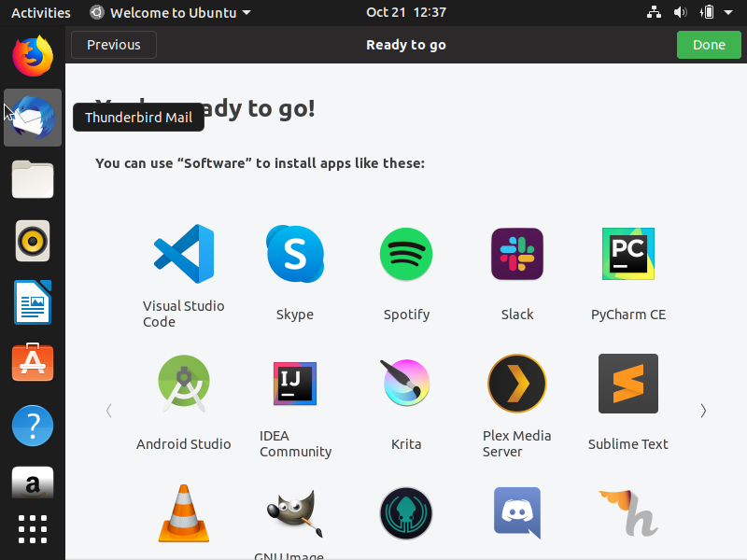Select the Slack app icon
The image size is (747, 560).
point(517,254)
